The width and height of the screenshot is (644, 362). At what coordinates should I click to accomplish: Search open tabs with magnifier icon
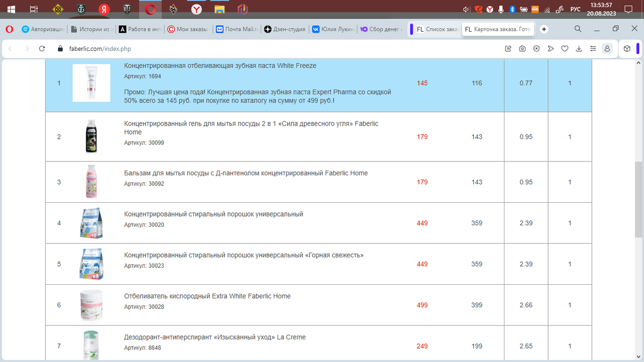click(578, 29)
